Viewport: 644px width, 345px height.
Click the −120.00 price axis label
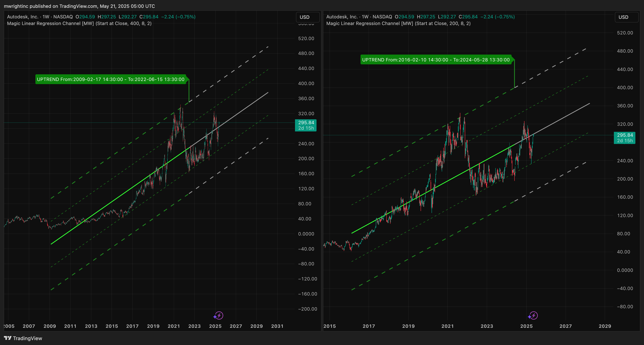pos(308,279)
